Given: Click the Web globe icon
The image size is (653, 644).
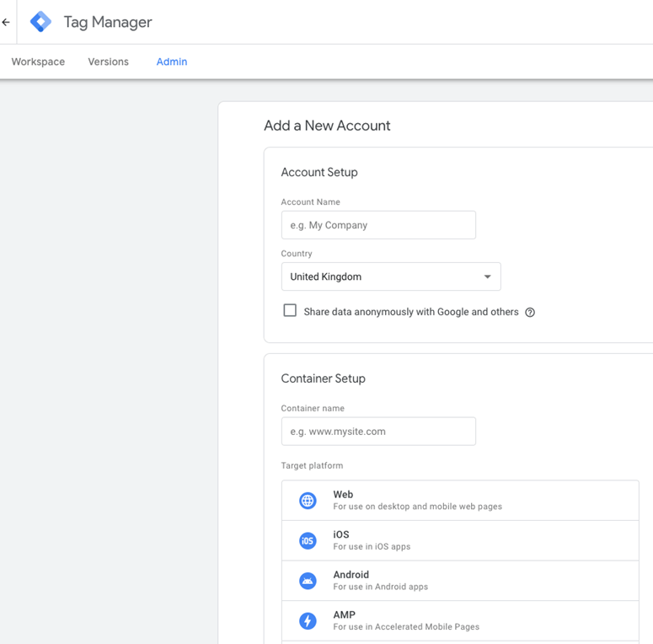Looking at the screenshot, I should tap(308, 501).
